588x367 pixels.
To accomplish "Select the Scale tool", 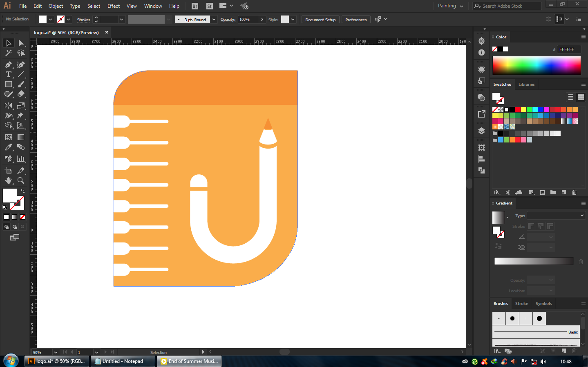I will 21,105.
